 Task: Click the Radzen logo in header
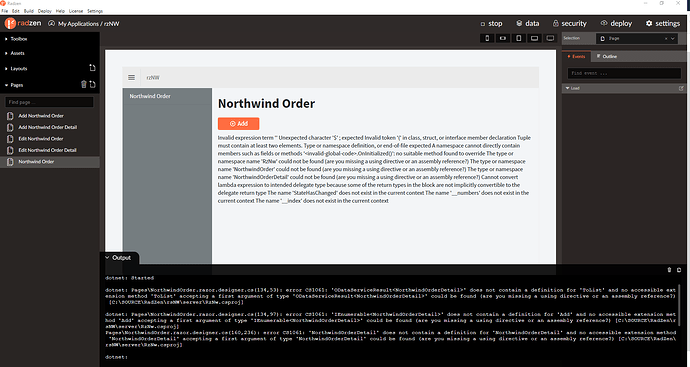23,23
